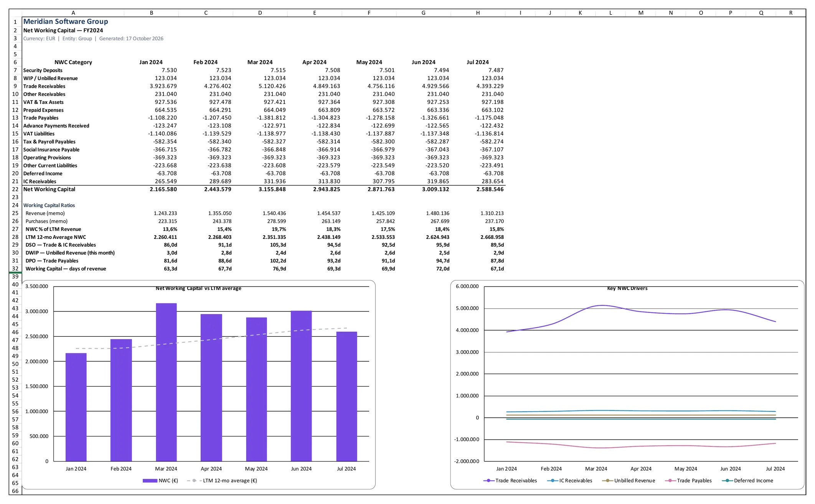Click LTM 12-mo average (€) legend entry
The height and width of the screenshot is (504, 815).
(222, 481)
